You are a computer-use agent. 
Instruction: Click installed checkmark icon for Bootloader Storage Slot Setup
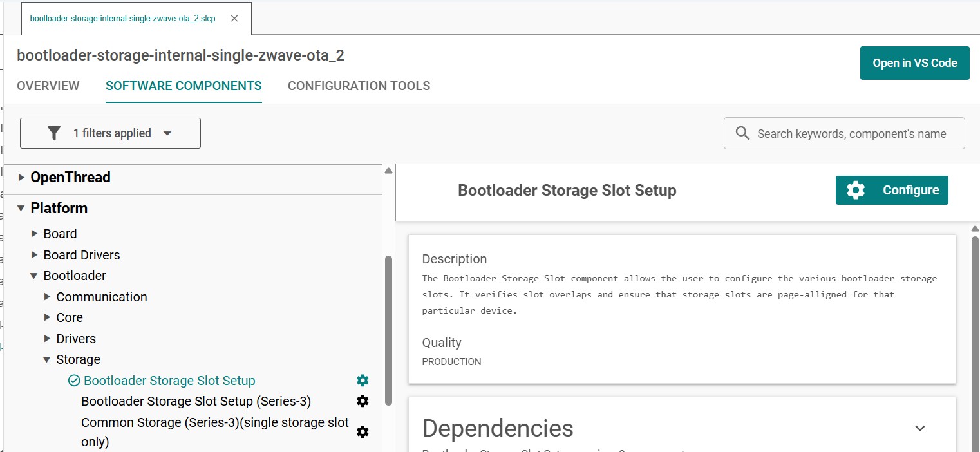[x=74, y=381]
